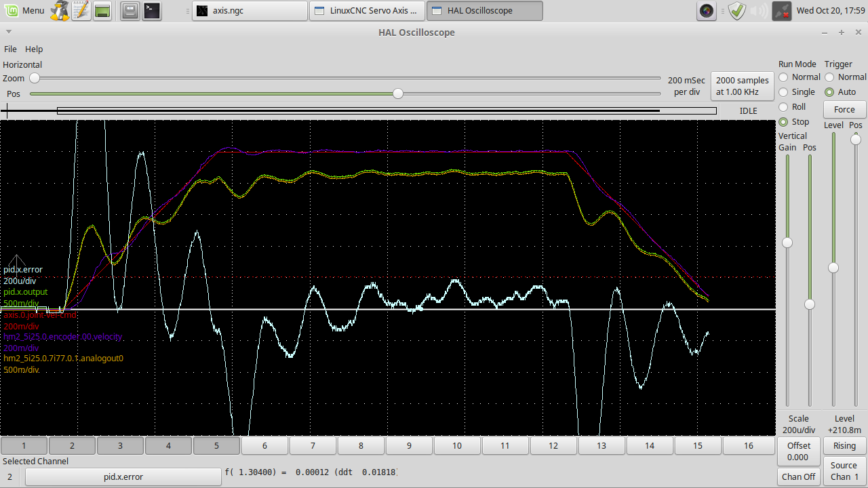Enable channel 8
Image resolution: width=868 pixels, height=488 pixels.
361,445
